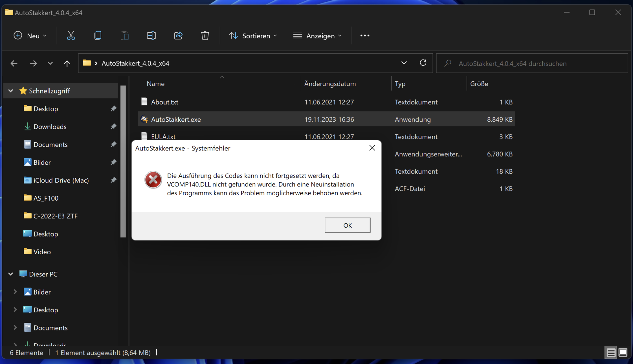Unpin Documents from Schnellzugriff

[113, 144]
